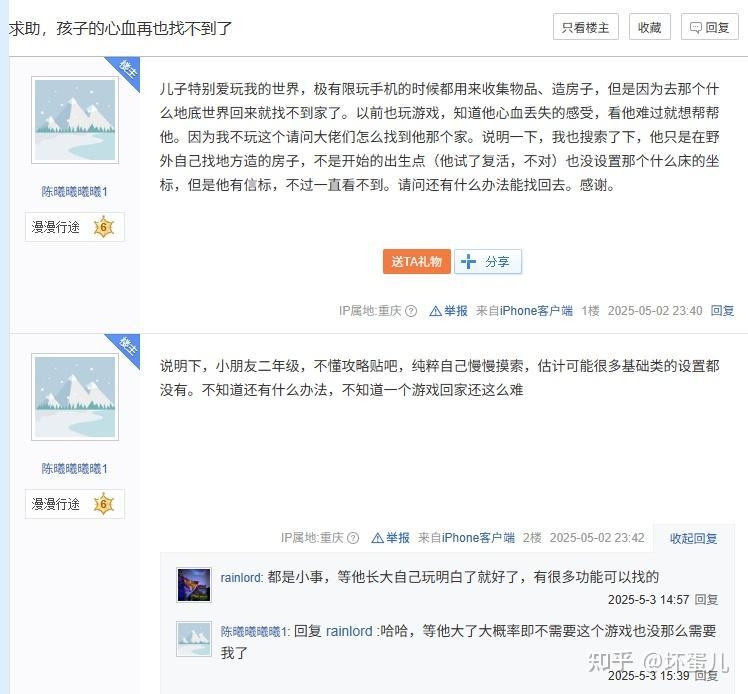Open second post author's snowy mountain avatar
Viewport: 748px width, 694px height.
click(75, 397)
